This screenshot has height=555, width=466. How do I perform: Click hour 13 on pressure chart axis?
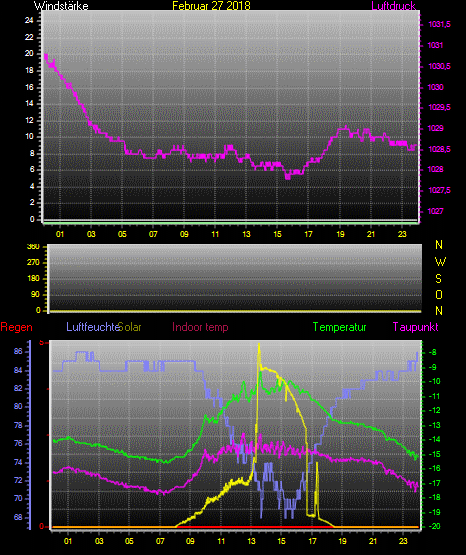tap(246, 234)
